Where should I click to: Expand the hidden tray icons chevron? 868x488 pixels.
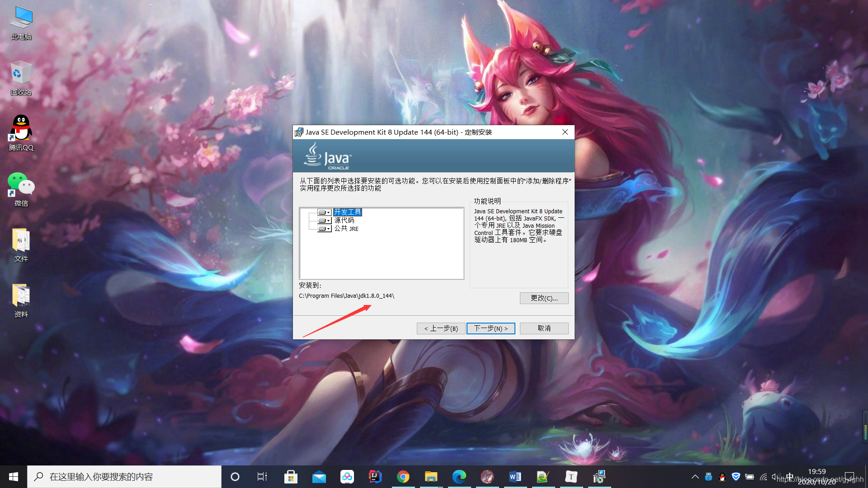pyautogui.click(x=695, y=476)
